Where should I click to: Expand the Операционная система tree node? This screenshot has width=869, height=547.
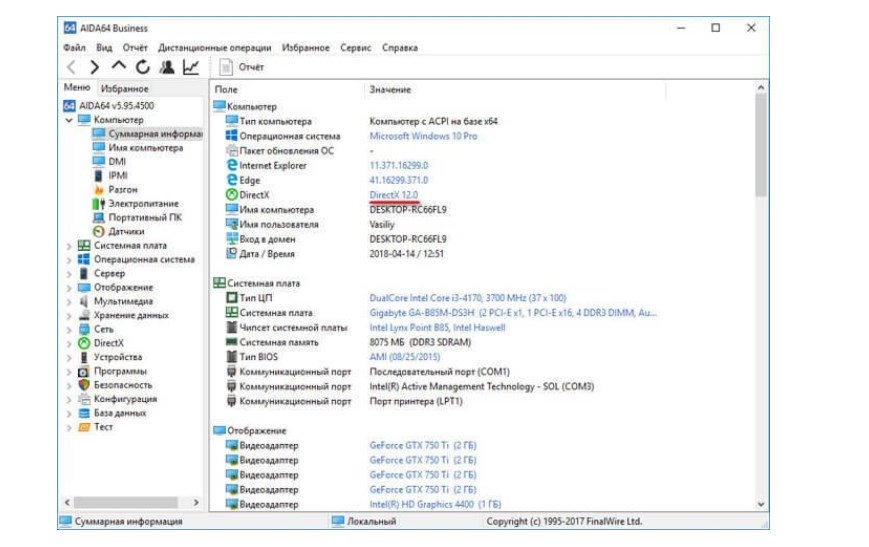(69, 259)
